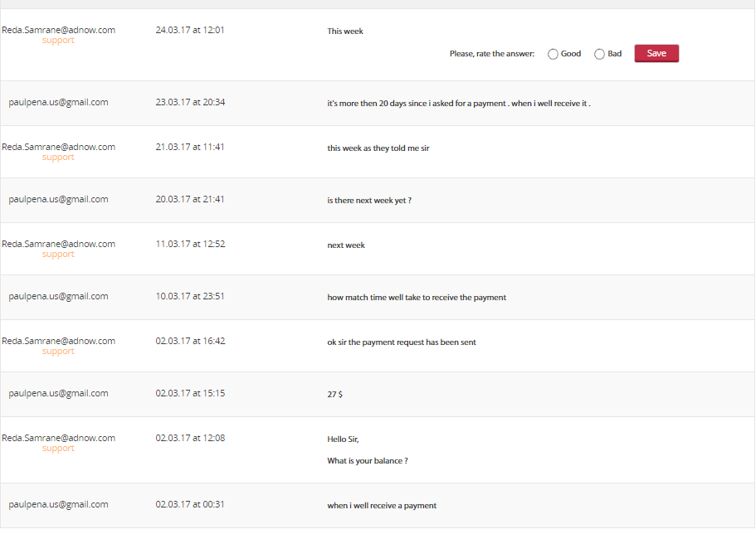Click the 'This week' reply message
This screenshot has height=539, width=756.
[x=345, y=32]
